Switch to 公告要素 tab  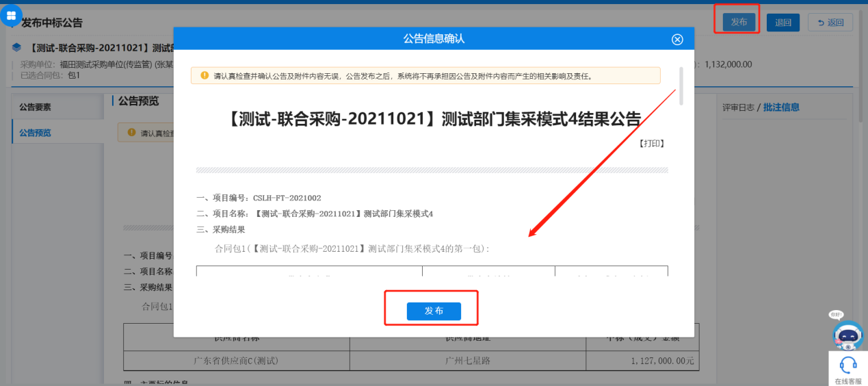(35, 107)
